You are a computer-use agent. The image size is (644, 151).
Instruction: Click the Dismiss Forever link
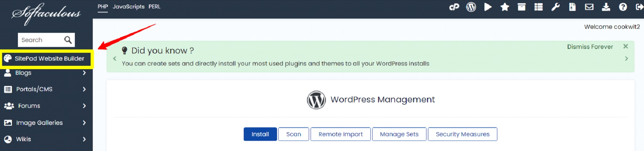pyautogui.click(x=590, y=47)
